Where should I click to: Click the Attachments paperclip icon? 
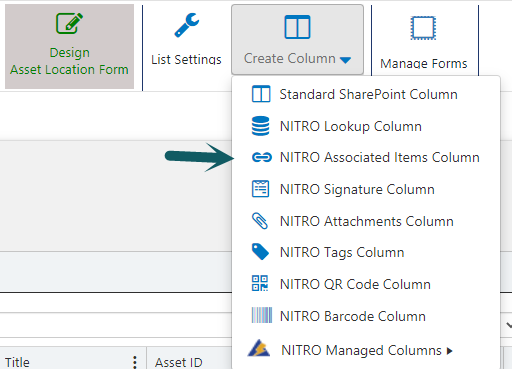click(260, 221)
